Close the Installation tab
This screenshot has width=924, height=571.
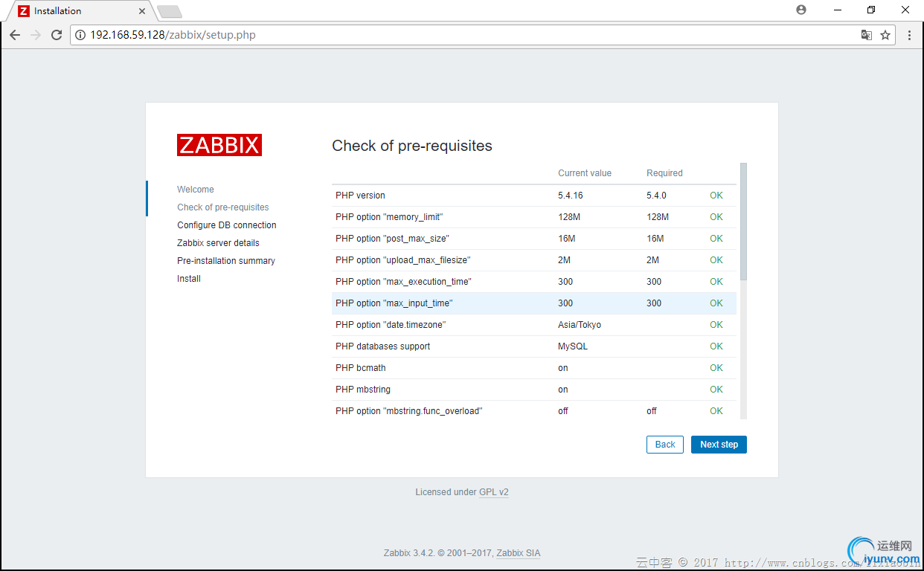click(x=142, y=11)
